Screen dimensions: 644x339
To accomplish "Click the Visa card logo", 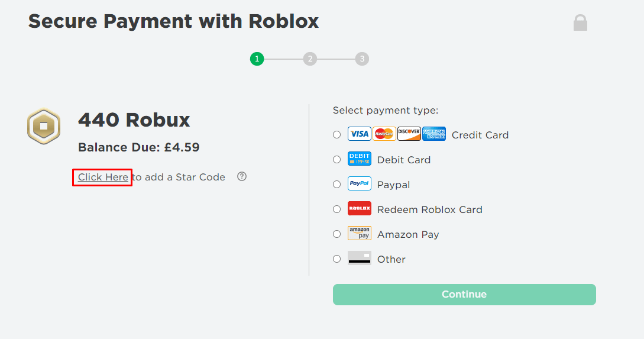I will [x=359, y=134].
